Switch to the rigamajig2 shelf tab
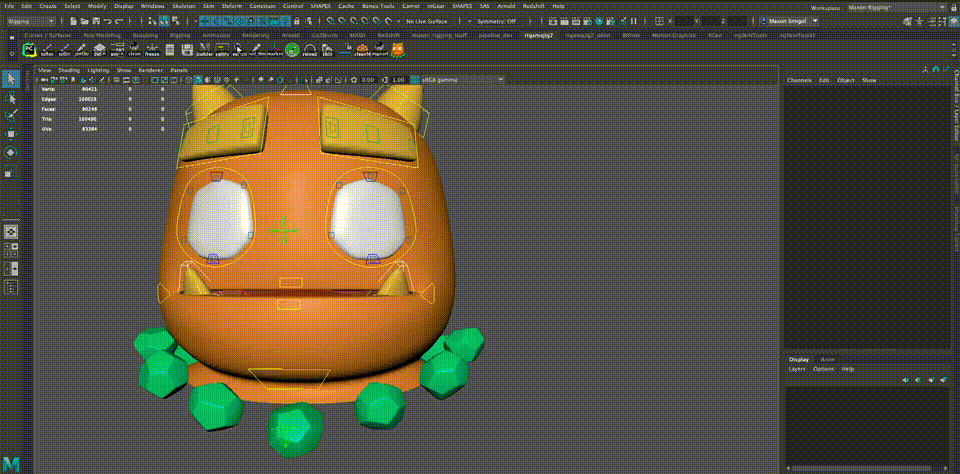This screenshot has width=960, height=474. point(539,36)
